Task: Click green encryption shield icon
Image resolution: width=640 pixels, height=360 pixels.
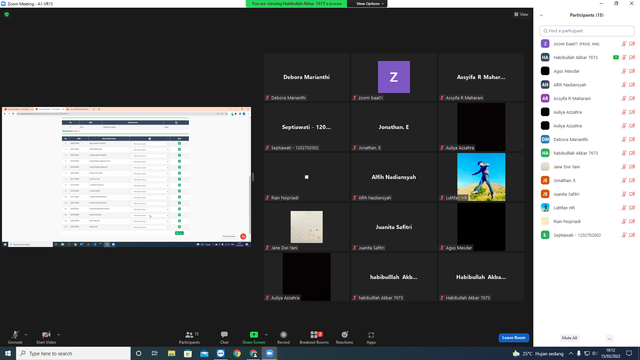Action: tap(7, 14)
